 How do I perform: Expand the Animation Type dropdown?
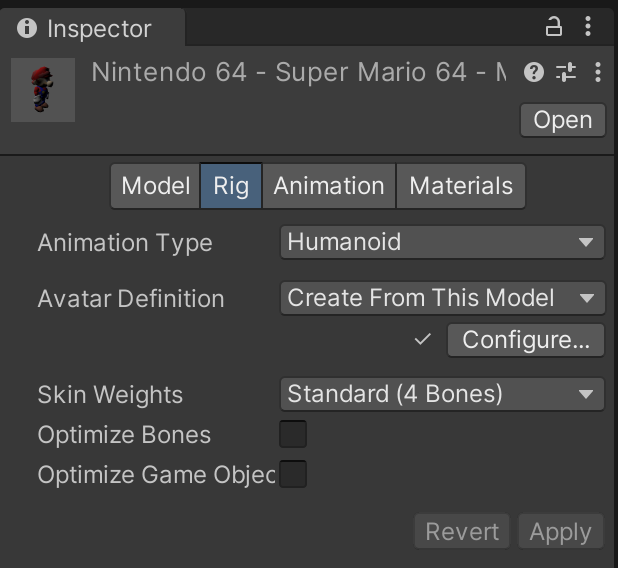click(442, 242)
